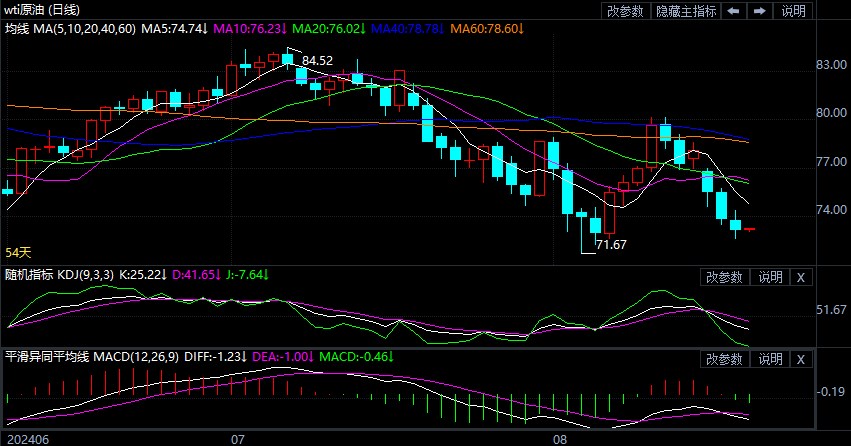Open 改参数 in the MACD panel

pos(724,359)
